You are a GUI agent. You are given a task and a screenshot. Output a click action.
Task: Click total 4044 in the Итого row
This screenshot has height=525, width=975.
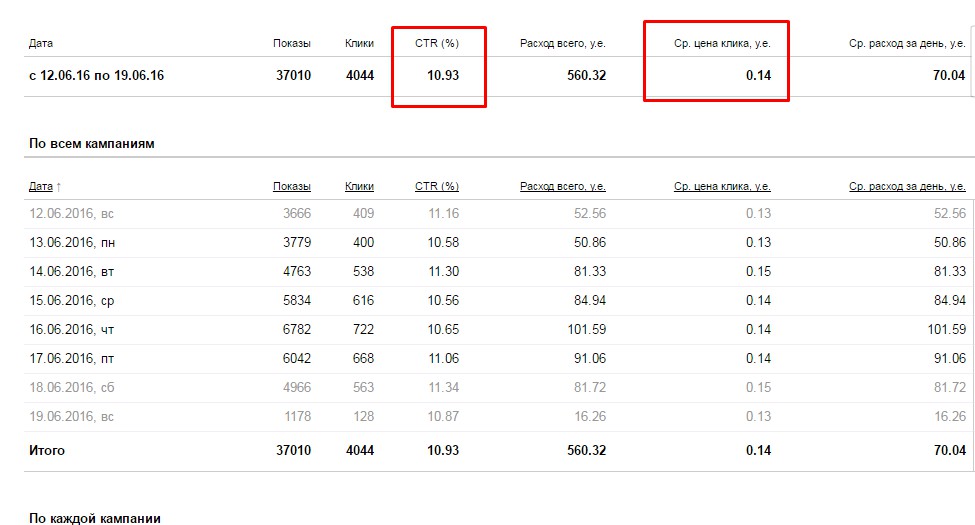click(360, 450)
